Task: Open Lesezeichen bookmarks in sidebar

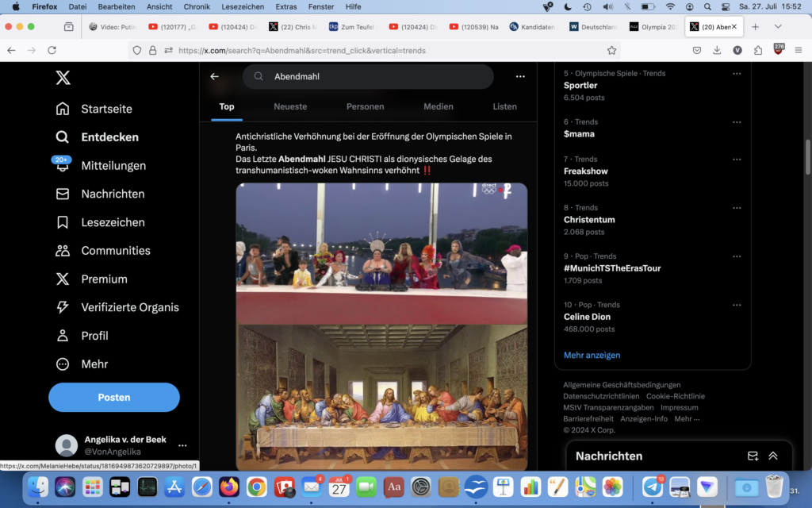Action: point(63,222)
